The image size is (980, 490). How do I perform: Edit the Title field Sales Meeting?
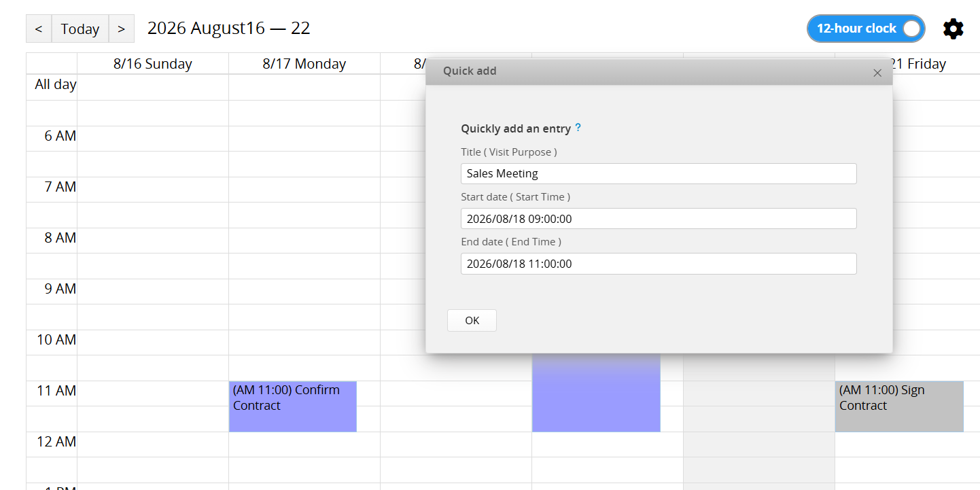[x=659, y=173]
